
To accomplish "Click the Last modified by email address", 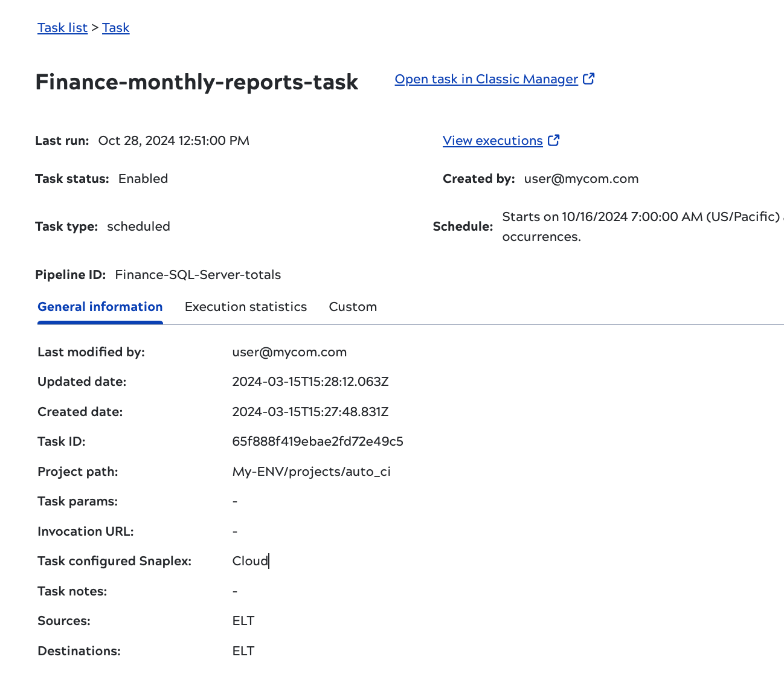I will tap(289, 351).
